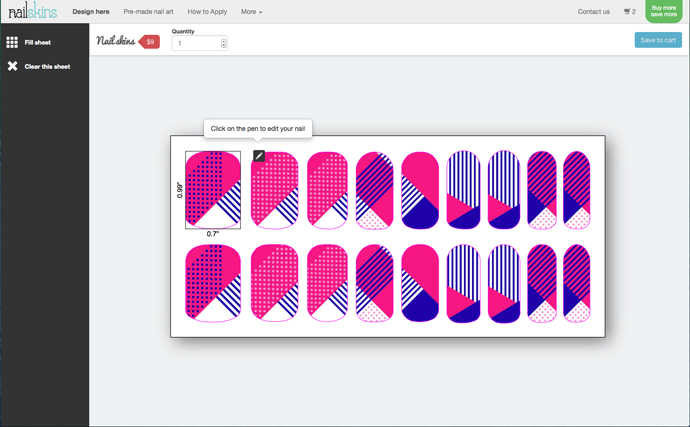Select seventh top-row vertical striped nail

[504, 190]
